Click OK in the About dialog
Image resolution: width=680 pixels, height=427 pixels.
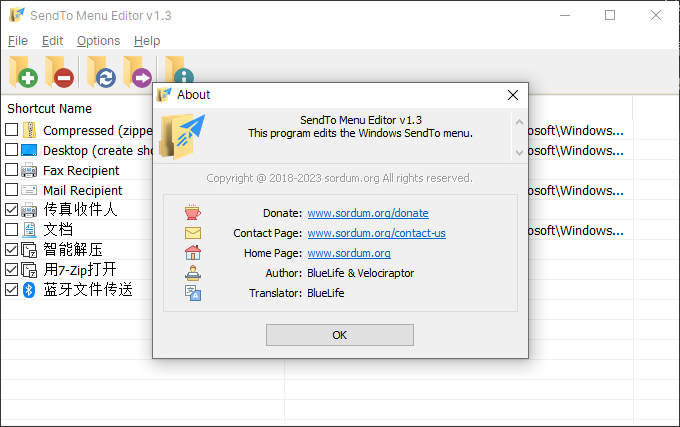click(340, 335)
